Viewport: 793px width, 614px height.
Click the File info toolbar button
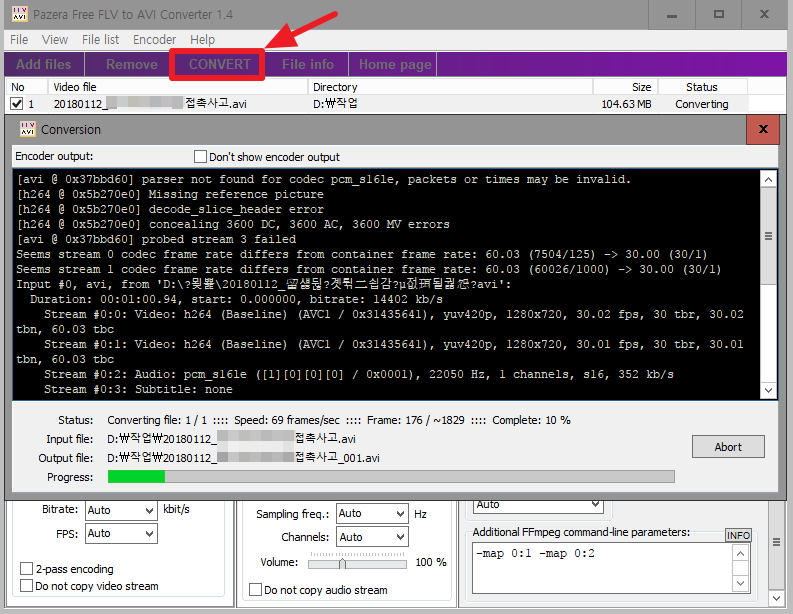coord(307,65)
